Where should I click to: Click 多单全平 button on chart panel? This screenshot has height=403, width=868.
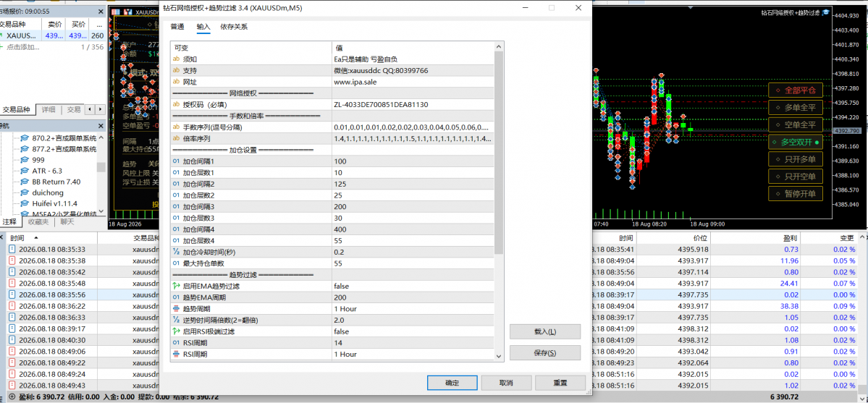(x=796, y=107)
